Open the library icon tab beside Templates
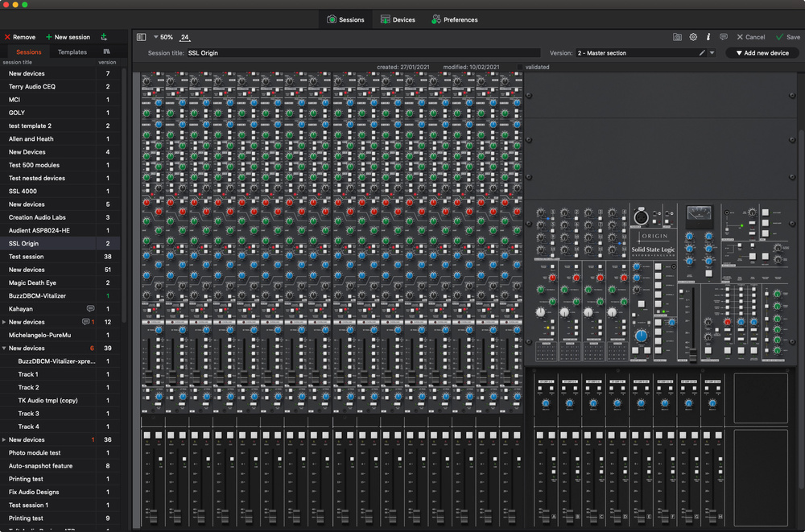Image resolution: width=805 pixels, height=532 pixels. (107, 52)
